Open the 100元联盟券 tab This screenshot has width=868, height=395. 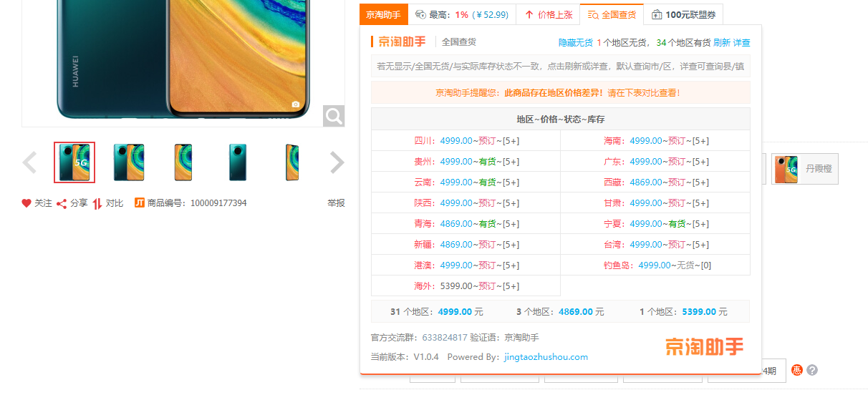point(684,14)
